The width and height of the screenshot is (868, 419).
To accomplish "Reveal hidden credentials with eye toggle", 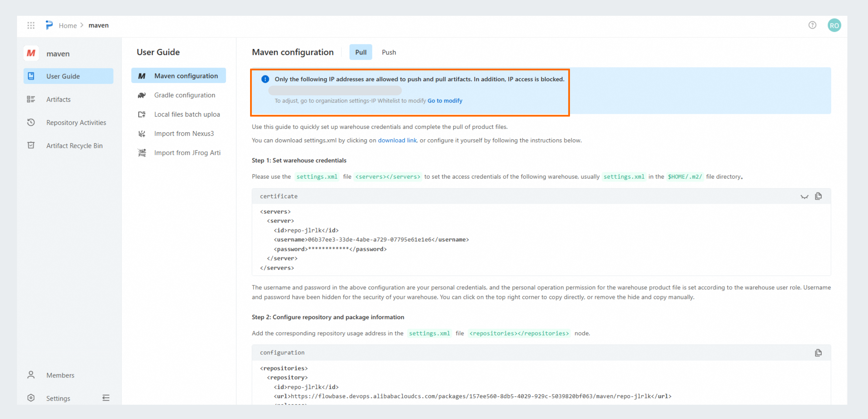I will pyautogui.click(x=804, y=196).
